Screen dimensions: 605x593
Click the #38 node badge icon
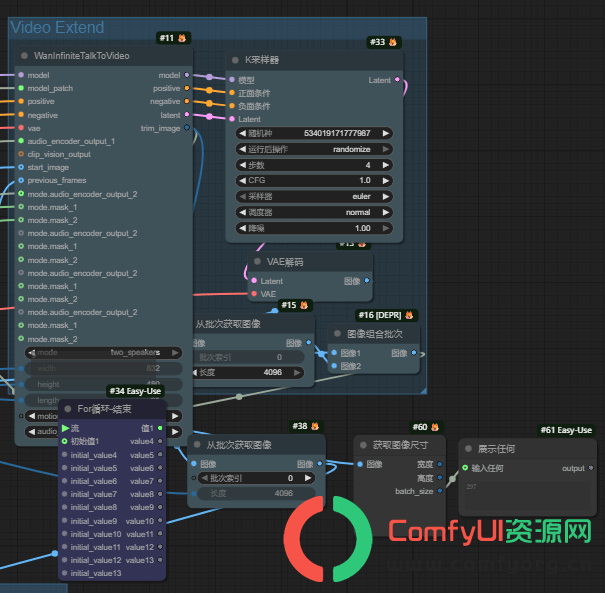tap(315, 426)
